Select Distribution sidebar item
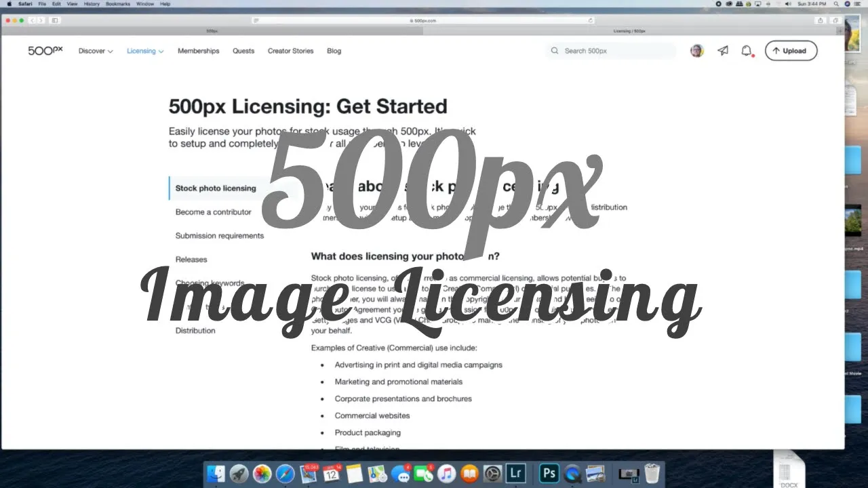The width and height of the screenshot is (868, 488). click(195, 331)
